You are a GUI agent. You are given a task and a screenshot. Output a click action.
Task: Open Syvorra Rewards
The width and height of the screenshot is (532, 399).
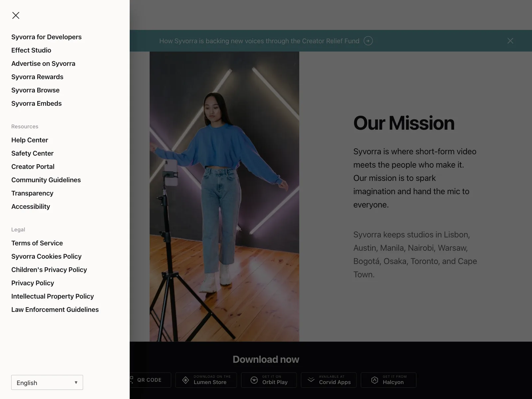(37, 77)
